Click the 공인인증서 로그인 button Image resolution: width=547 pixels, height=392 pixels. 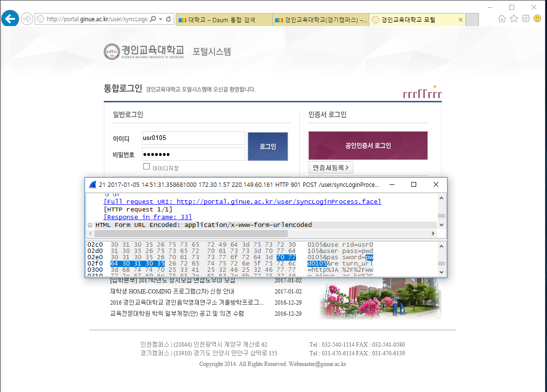point(368,145)
